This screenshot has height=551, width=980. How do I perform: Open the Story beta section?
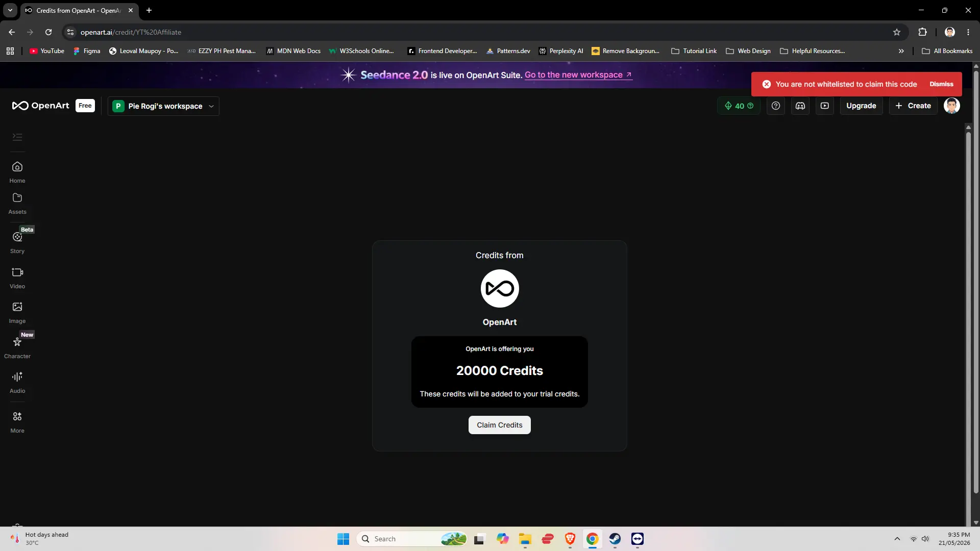tap(17, 242)
